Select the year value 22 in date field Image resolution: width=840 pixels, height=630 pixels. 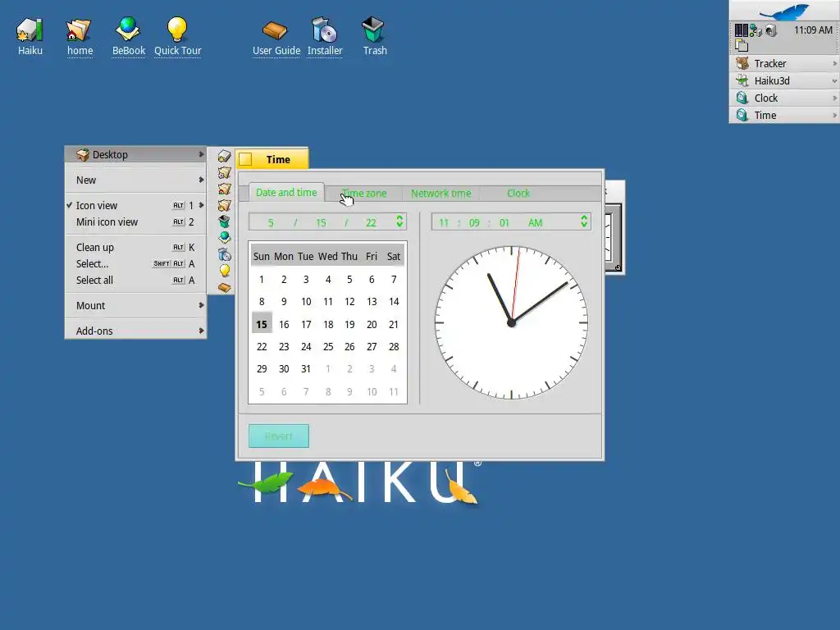(x=371, y=223)
